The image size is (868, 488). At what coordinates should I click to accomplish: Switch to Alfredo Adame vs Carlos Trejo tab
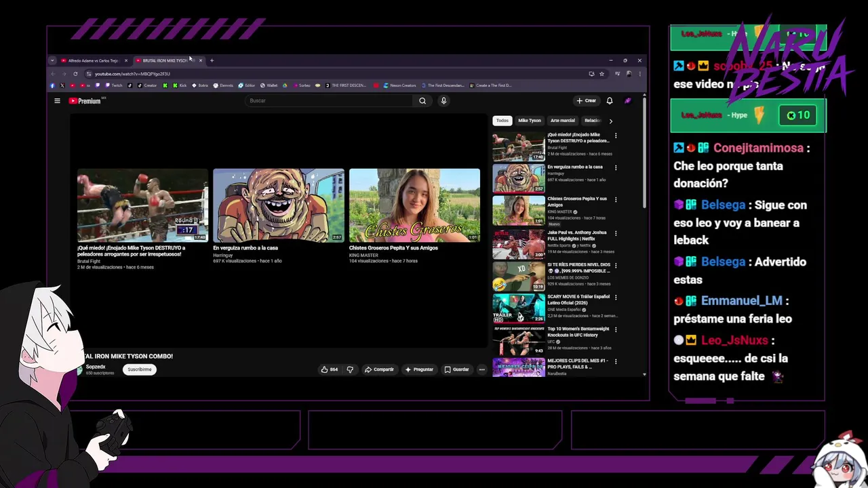(x=93, y=60)
